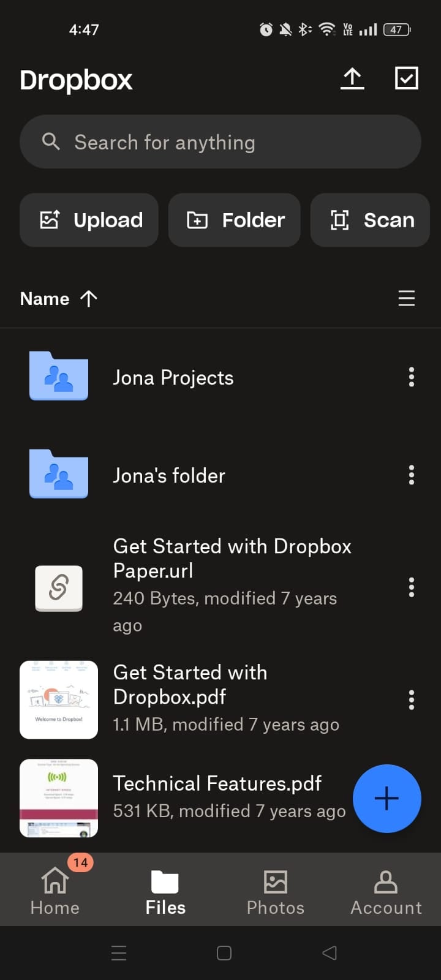Select the Files tab
The height and width of the screenshot is (980, 441).
[x=165, y=891]
